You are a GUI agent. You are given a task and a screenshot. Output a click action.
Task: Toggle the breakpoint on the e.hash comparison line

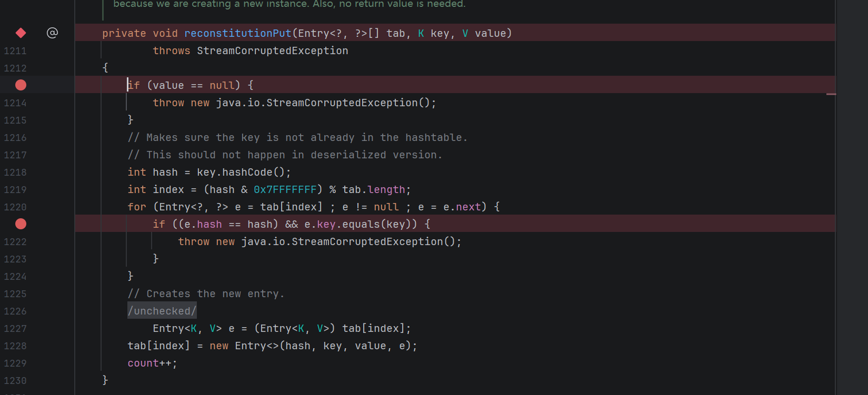[21, 224]
